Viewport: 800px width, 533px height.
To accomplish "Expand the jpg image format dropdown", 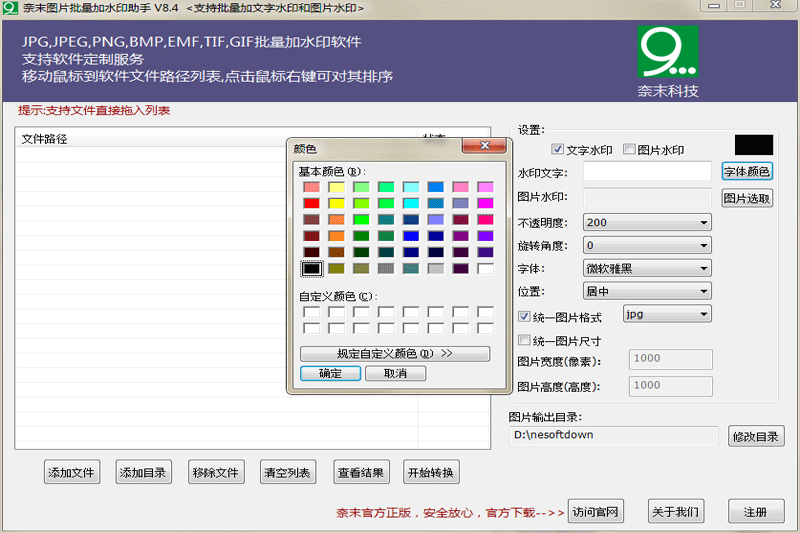I will 667,314.
